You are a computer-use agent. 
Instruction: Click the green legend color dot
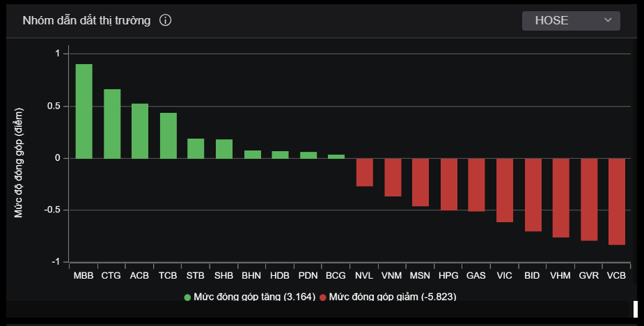click(x=187, y=297)
